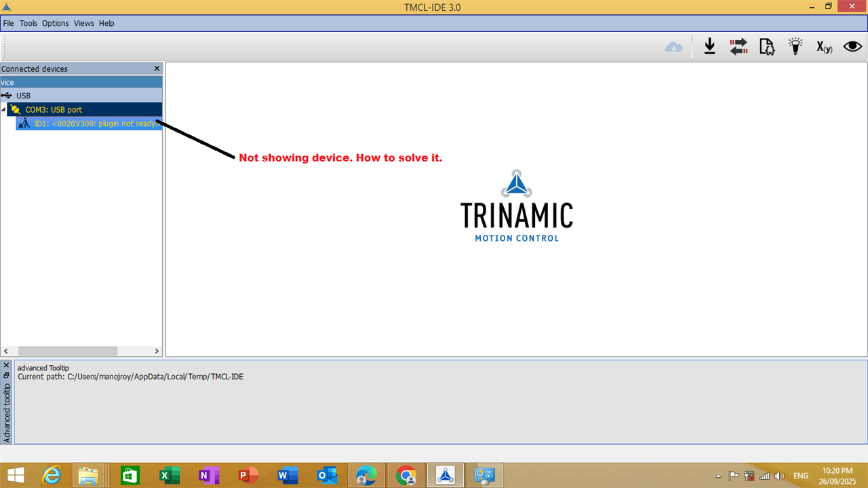The height and width of the screenshot is (488, 868).
Task: Launch Outlook from the taskbar
Action: click(327, 475)
